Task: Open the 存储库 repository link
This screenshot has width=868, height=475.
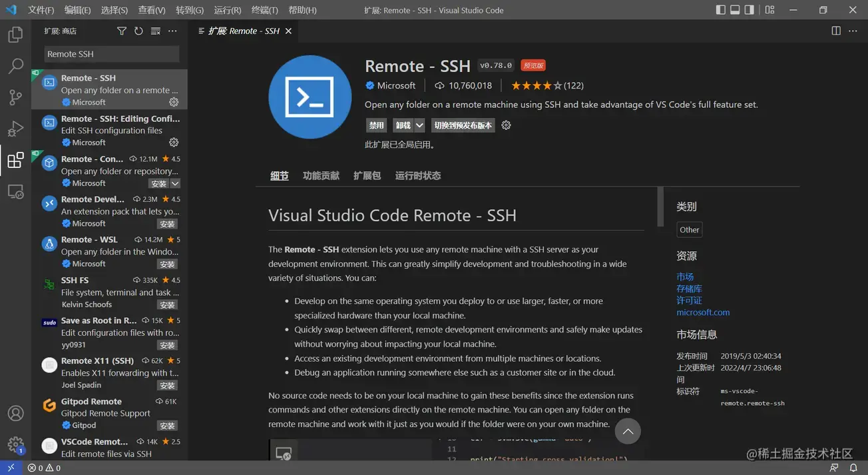Action: tap(689, 288)
